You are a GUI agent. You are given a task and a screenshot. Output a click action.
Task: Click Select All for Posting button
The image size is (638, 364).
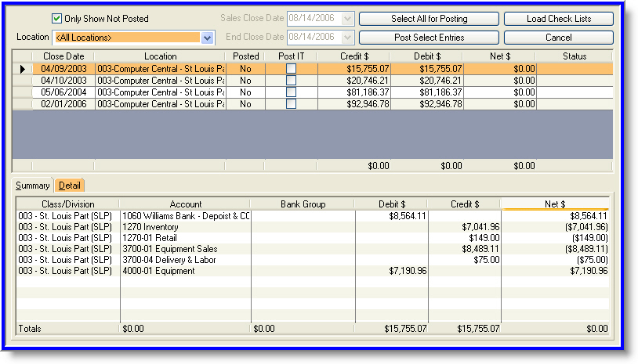[x=428, y=19]
